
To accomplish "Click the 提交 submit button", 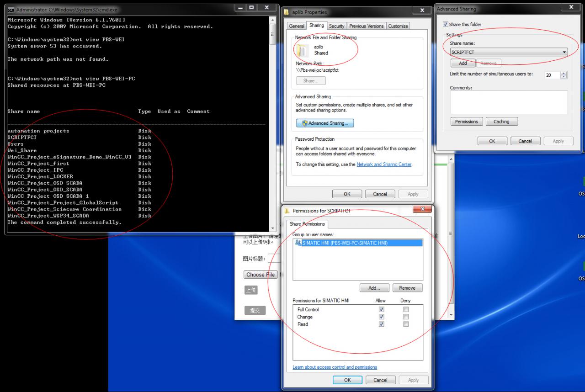I will coord(255,310).
